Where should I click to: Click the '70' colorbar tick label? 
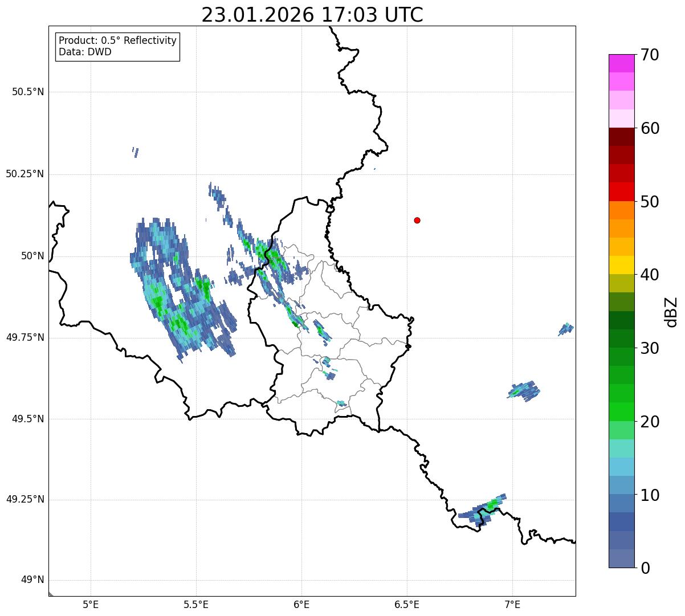click(649, 55)
